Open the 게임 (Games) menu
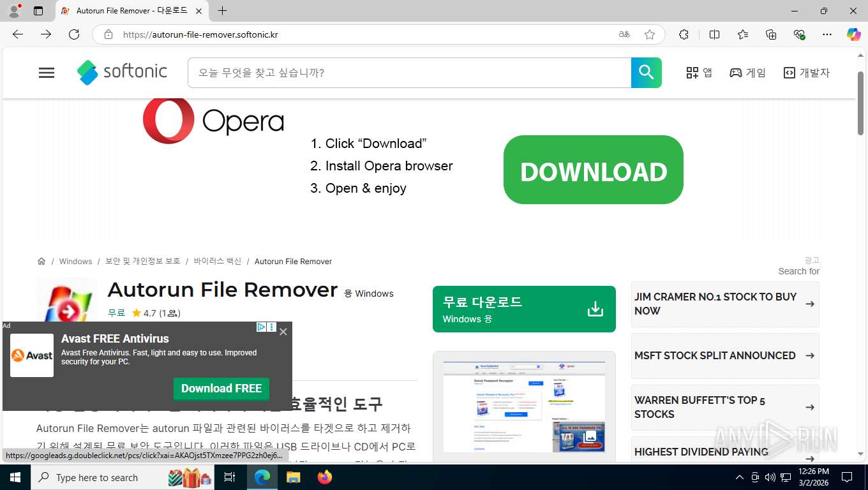The height and width of the screenshot is (490, 868). click(747, 73)
